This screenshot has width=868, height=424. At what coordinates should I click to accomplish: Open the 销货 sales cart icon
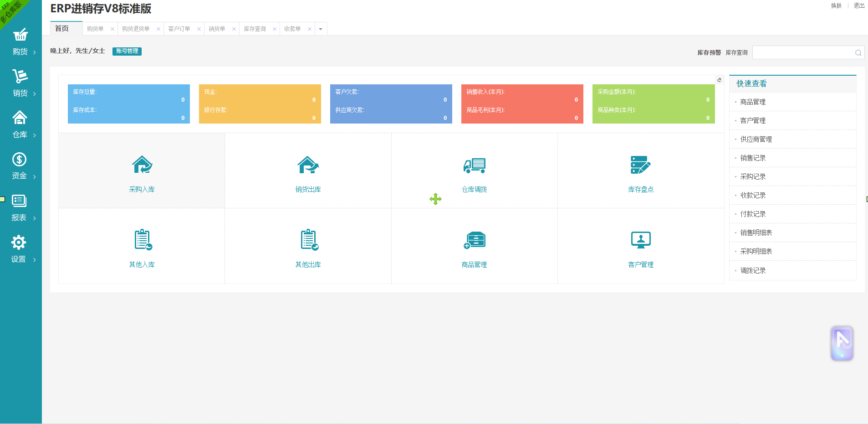pyautogui.click(x=20, y=76)
